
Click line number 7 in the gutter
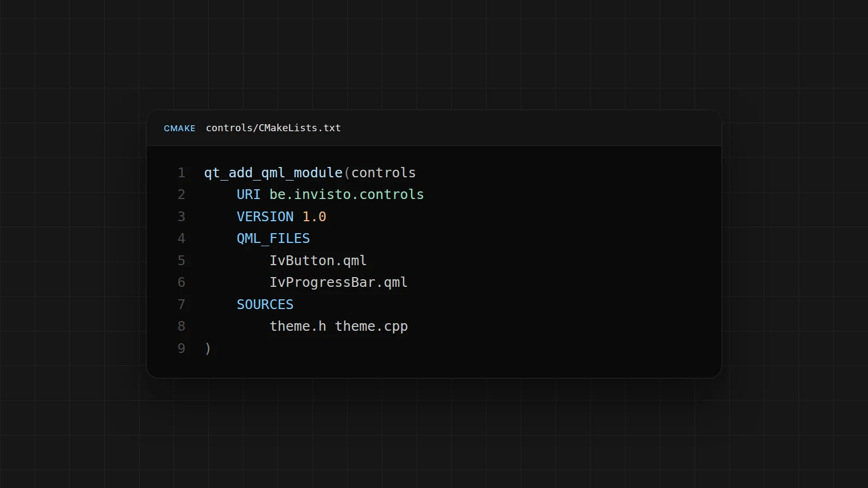point(182,305)
